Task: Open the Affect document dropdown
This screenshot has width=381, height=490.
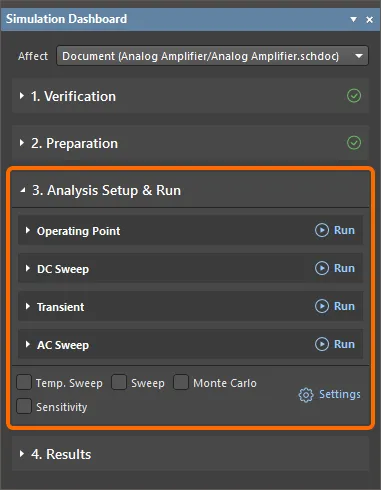Action: 212,56
